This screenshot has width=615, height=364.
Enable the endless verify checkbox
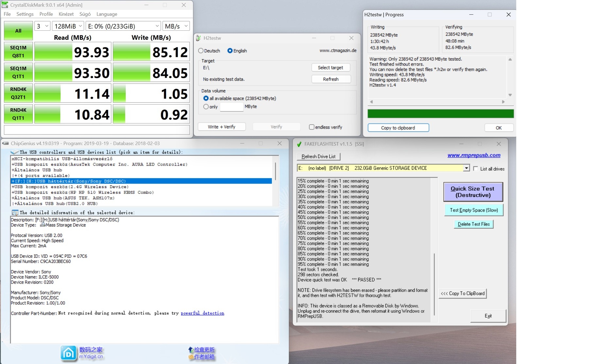point(312,127)
